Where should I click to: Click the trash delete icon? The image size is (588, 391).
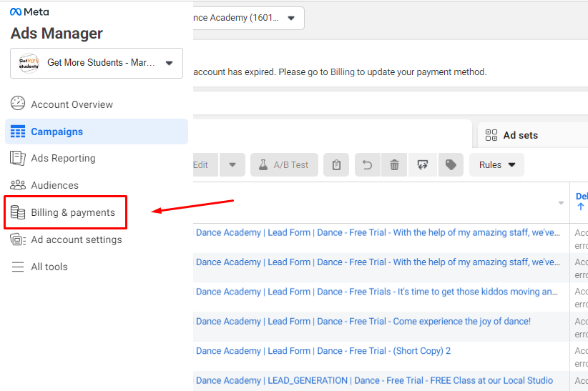tap(394, 164)
